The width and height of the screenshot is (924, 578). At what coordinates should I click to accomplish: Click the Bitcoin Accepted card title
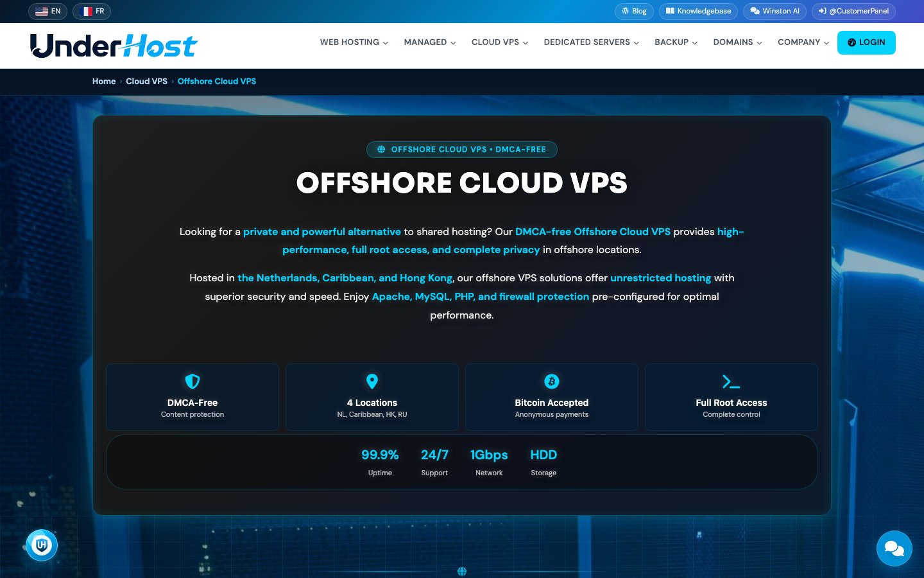(x=552, y=403)
